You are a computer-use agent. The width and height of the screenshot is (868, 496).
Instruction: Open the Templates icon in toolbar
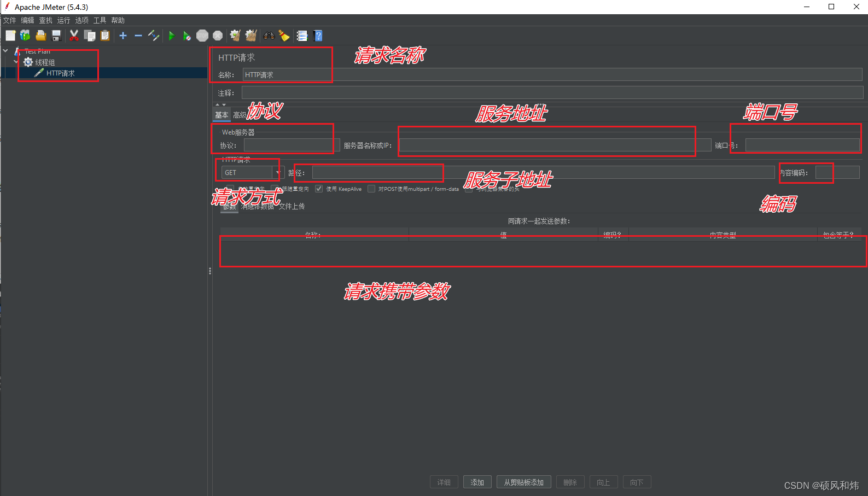25,36
